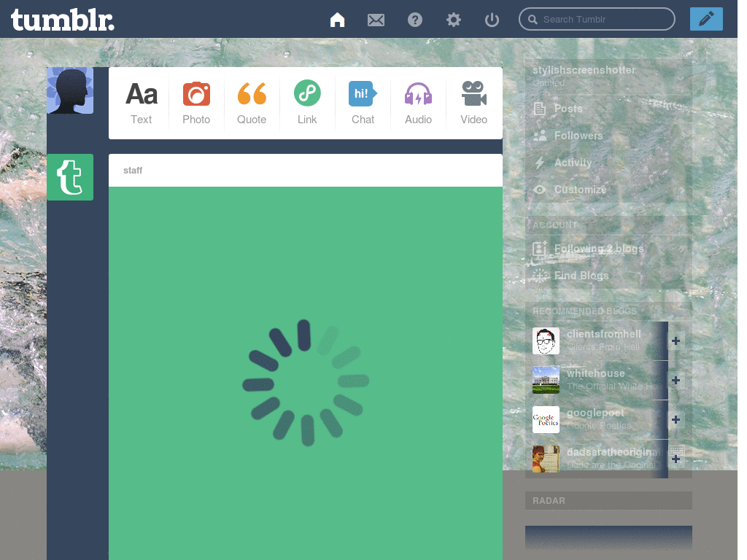This screenshot has height=560, width=747.
Task: Click the Customize eye icon
Action: tap(540, 190)
